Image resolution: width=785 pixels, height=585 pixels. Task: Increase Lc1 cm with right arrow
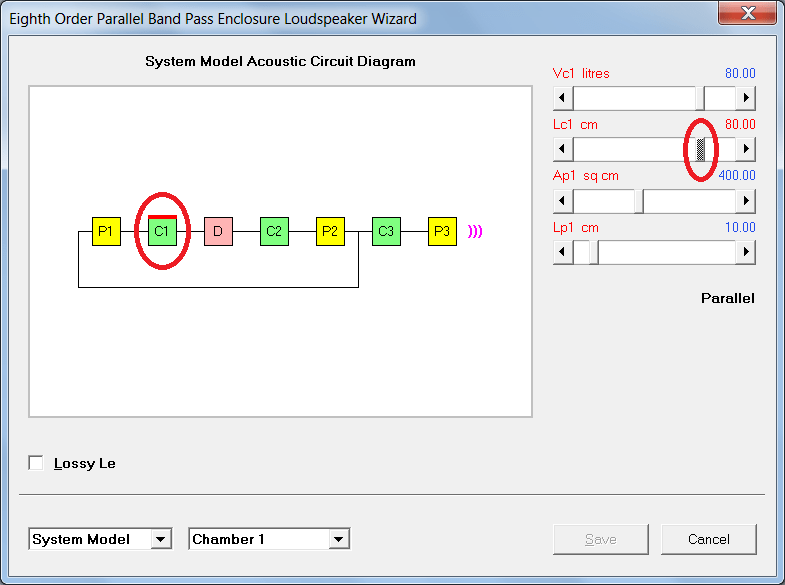pos(745,149)
